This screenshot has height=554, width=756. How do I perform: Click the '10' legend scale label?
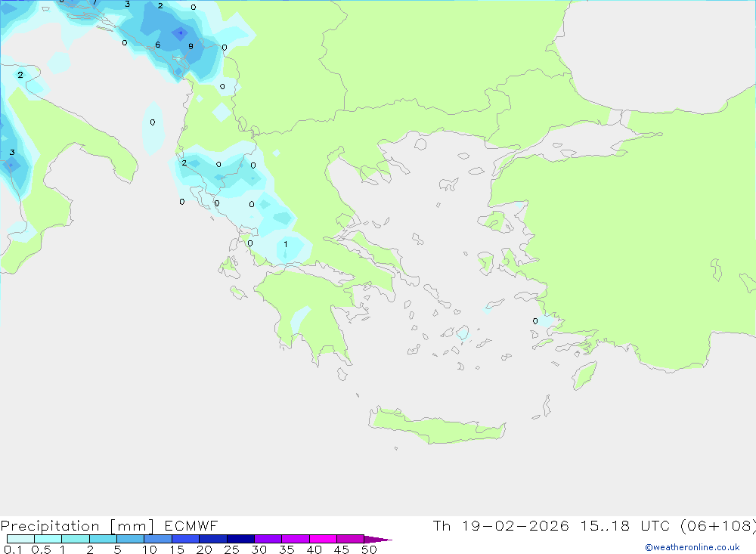(x=150, y=549)
